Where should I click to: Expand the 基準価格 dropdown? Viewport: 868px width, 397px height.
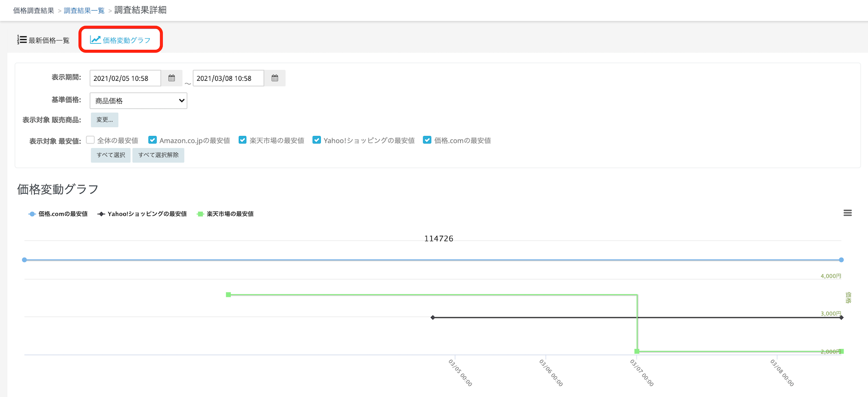pyautogui.click(x=138, y=101)
